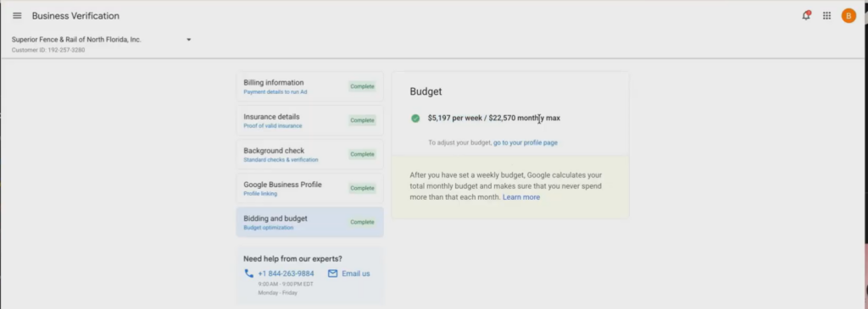Screen dimensions: 868x309
Task: Click the 'Standard checks & verification' subtitle
Action: [x=281, y=160]
